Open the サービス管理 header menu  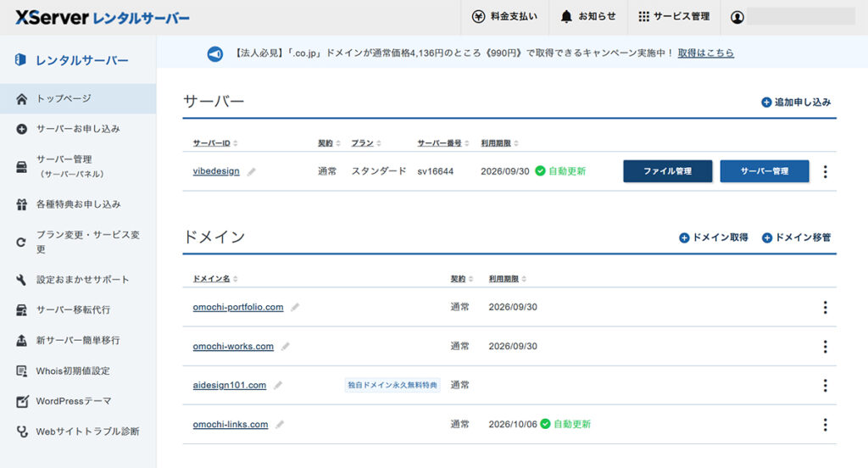pyautogui.click(x=674, y=17)
